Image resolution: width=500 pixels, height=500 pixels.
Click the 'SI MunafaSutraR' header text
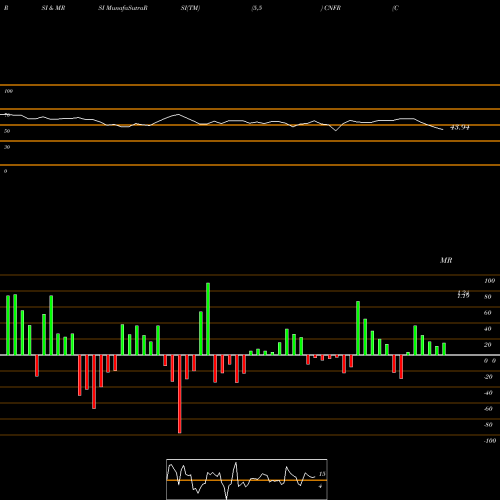[x=123, y=8]
